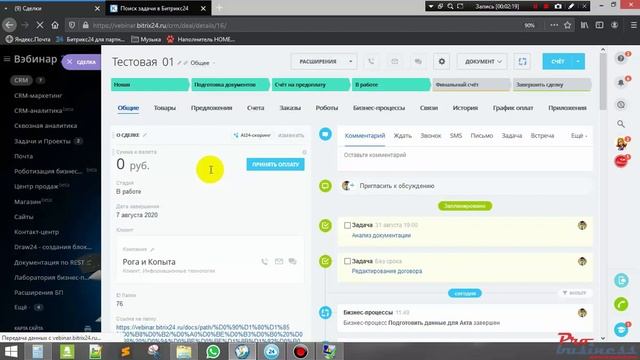The image size is (640, 360).
Task: Switch to the Товары tab
Action: tap(164, 108)
